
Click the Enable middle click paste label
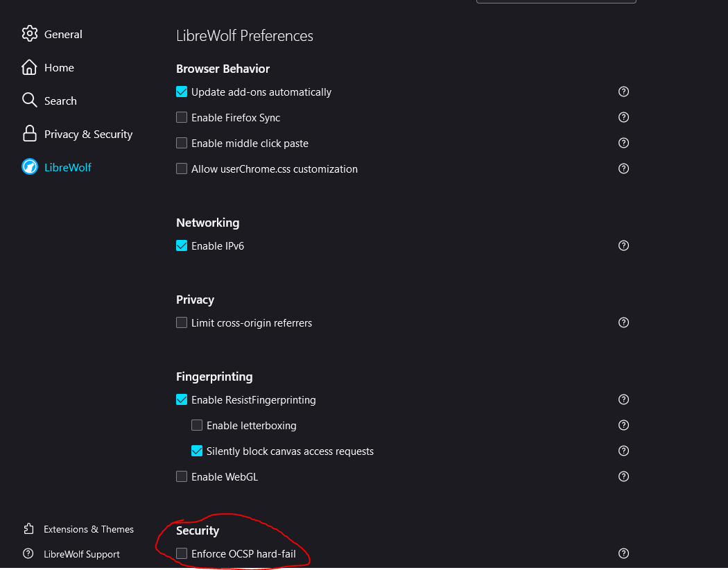point(250,143)
